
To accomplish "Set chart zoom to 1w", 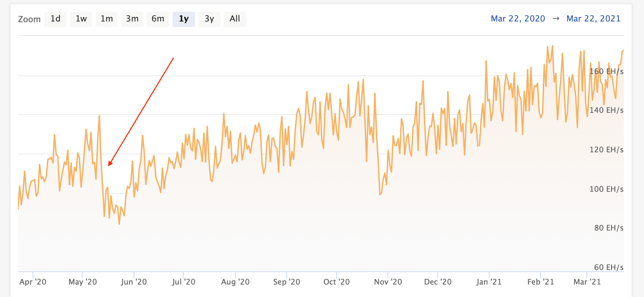I will (81, 19).
